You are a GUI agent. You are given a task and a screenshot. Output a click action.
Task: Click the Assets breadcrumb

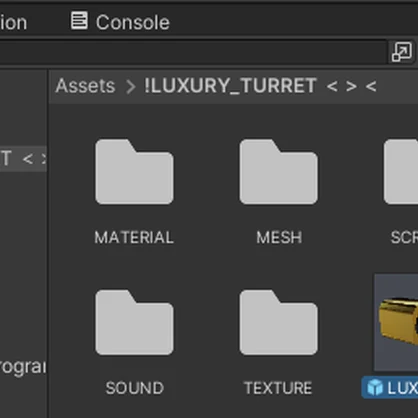pyautogui.click(x=85, y=86)
